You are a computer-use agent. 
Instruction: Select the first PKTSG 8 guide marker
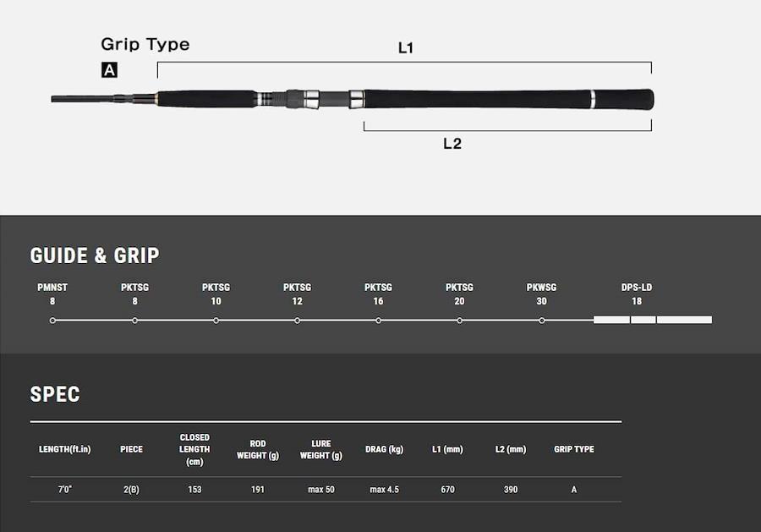(x=135, y=321)
